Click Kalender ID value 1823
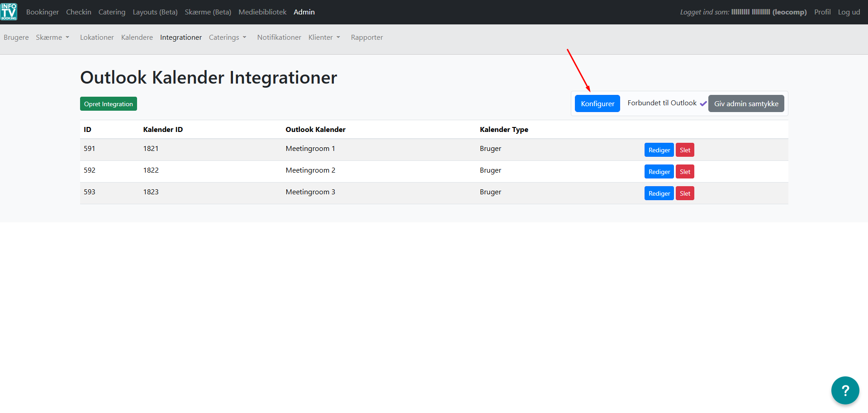 pyautogui.click(x=151, y=192)
